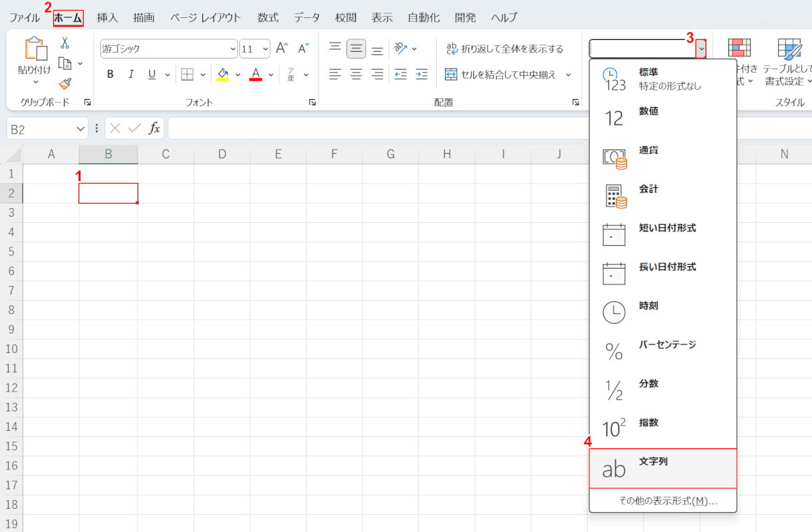Toggle italic formatting
The width and height of the screenshot is (812, 532).
tap(131, 74)
